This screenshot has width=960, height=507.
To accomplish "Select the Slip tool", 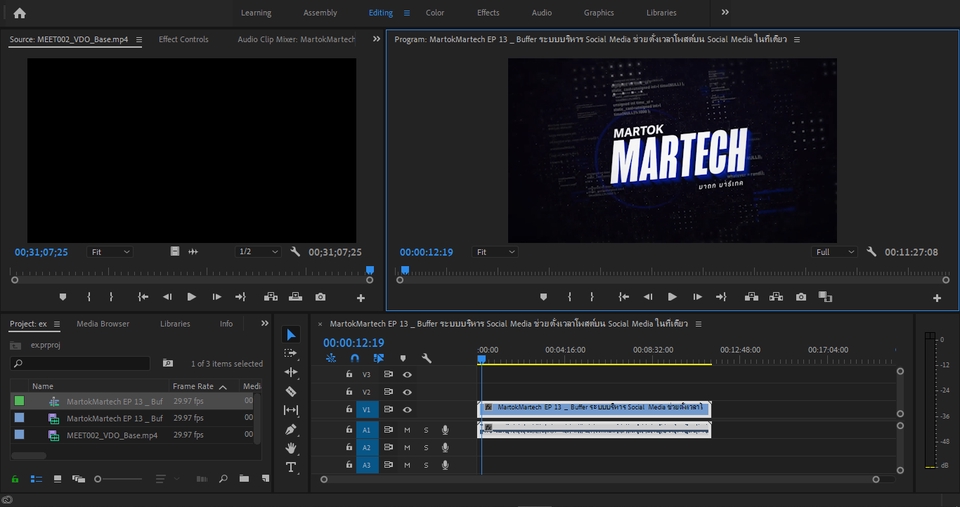I will (x=291, y=410).
